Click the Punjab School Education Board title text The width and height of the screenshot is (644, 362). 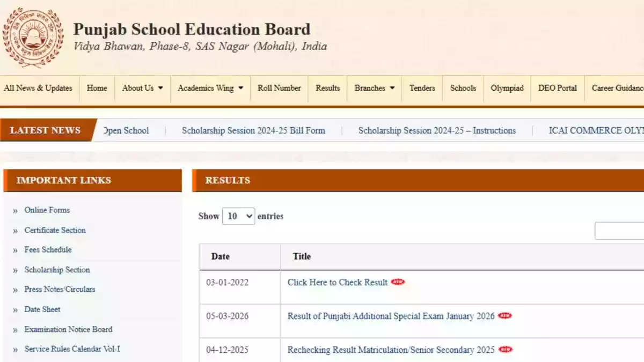pyautogui.click(x=192, y=29)
